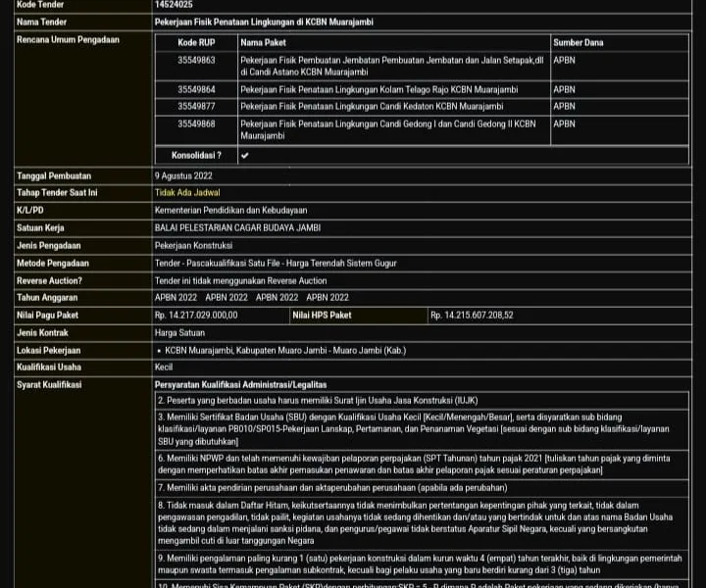Select RUP code 35549877 for Candi Kedaton
706x588 pixels.
point(196,106)
